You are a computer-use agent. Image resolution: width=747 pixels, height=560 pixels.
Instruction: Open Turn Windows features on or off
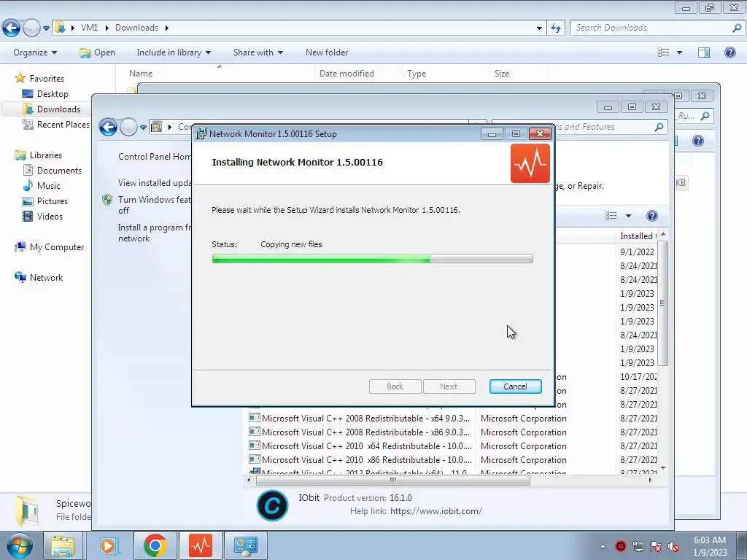click(154, 205)
